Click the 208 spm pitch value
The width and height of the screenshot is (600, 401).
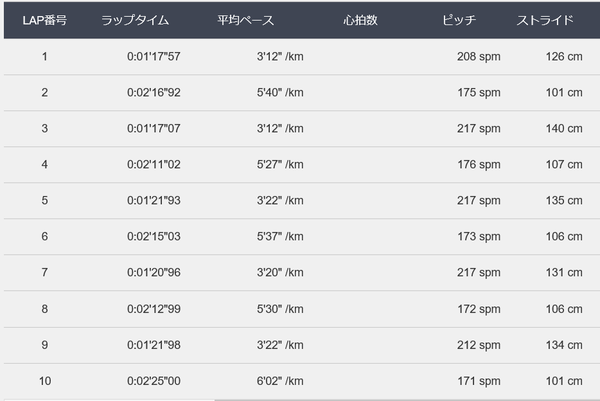(x=479, y=57)
